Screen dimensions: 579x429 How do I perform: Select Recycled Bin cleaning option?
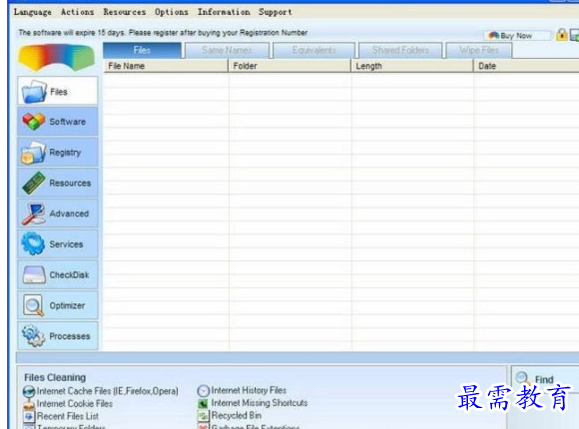tap(230, 415)
